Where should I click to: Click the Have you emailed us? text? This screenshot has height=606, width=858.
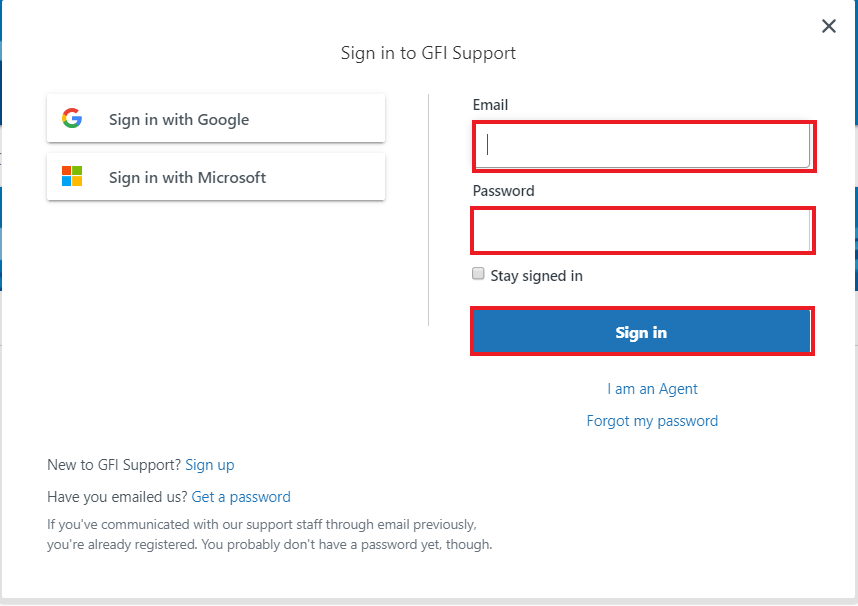pyautogui.click(x=117, y=497)
